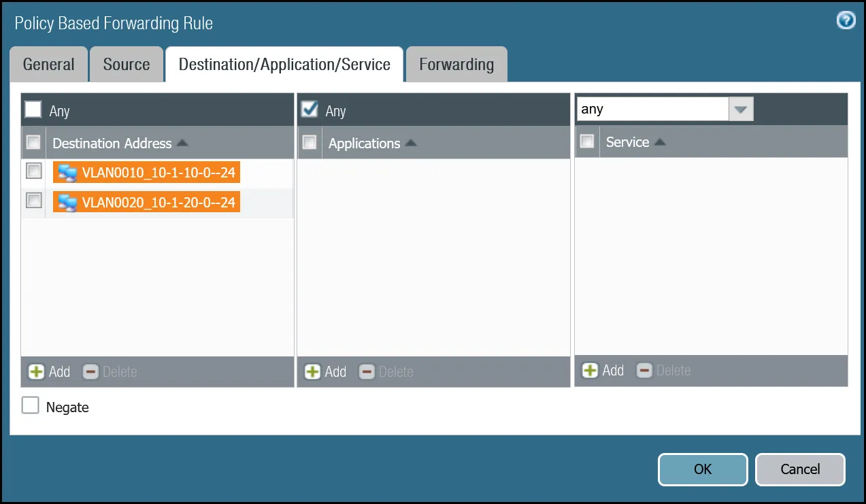Click the Delete minus icon under Applications
This screenshot has width=866, height=504.
point(367,371)
